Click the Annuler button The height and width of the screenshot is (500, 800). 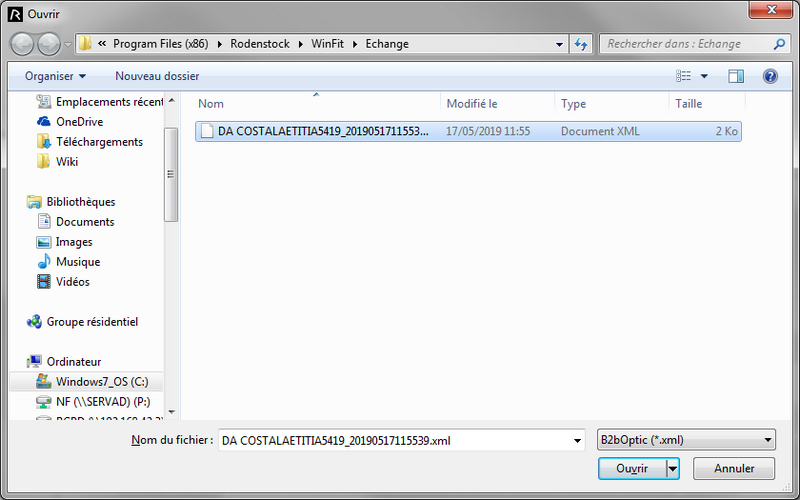click(x=734, y=468)
